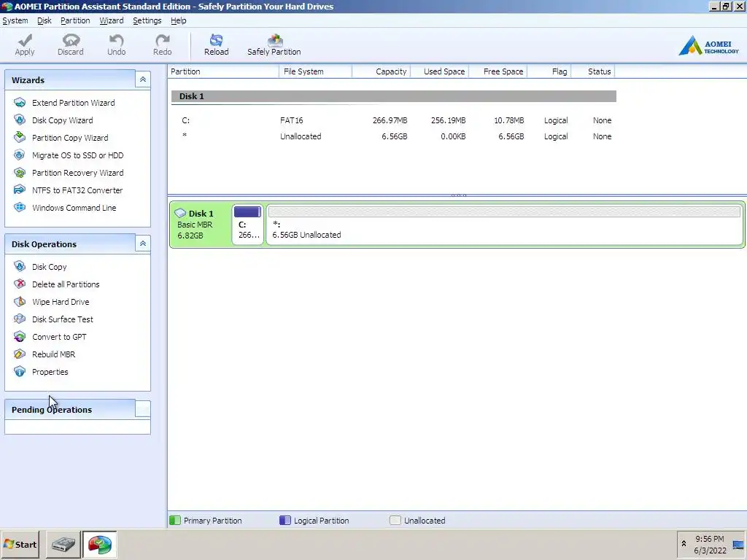Toggle the Pending Operations panel

point(143,409)
